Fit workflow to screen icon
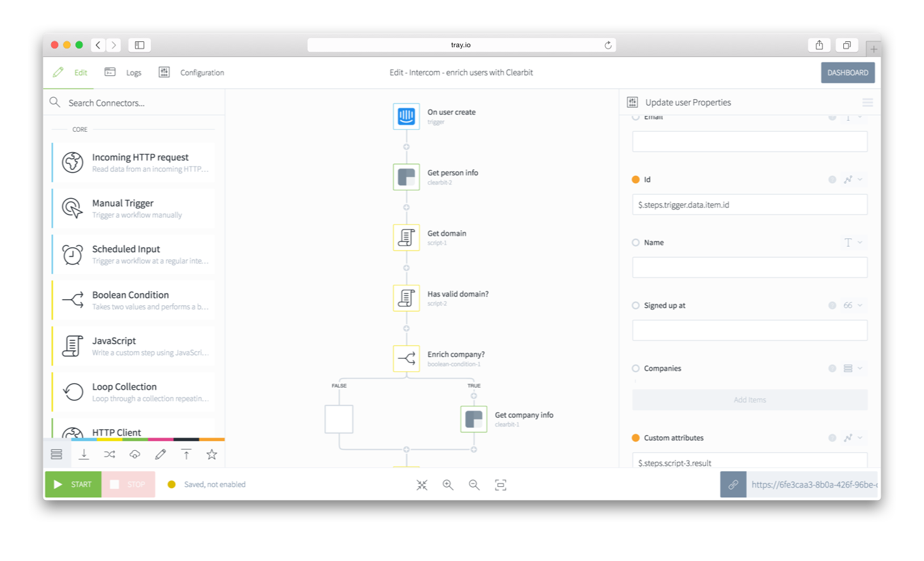 point(500,485)
